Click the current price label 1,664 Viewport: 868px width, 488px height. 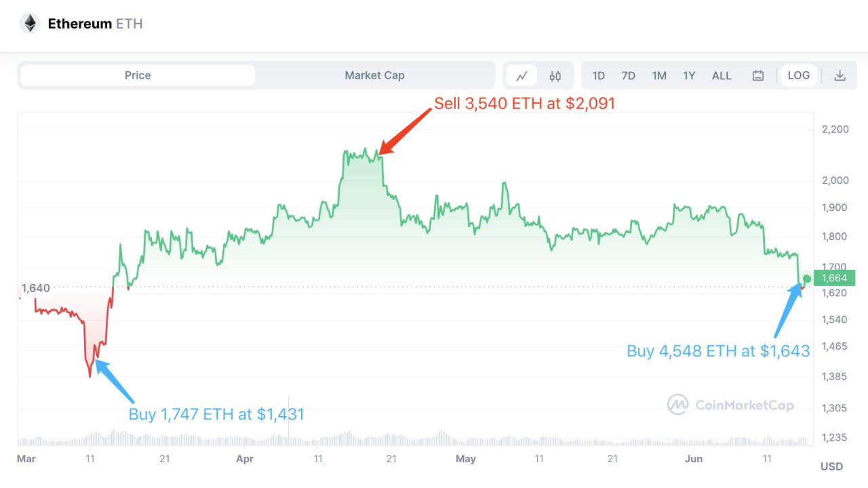835,278
